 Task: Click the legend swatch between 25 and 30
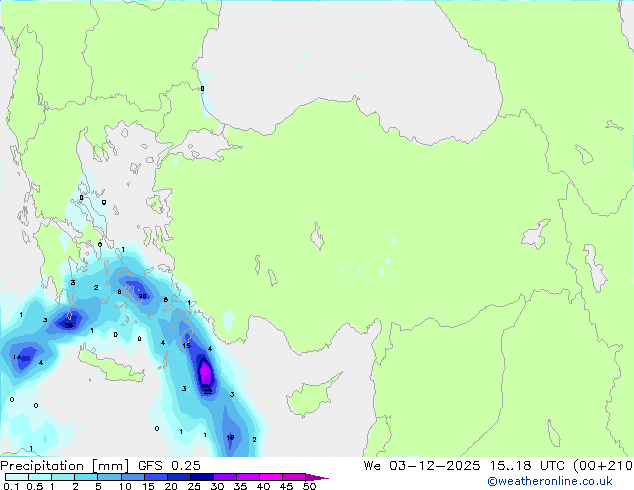(202, 477)
